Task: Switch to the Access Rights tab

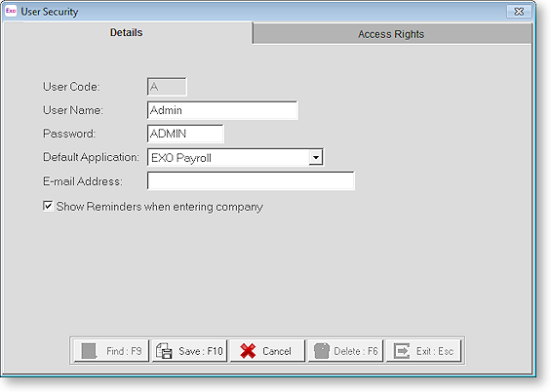Action: pyautogui.click(x=391, y=34)
